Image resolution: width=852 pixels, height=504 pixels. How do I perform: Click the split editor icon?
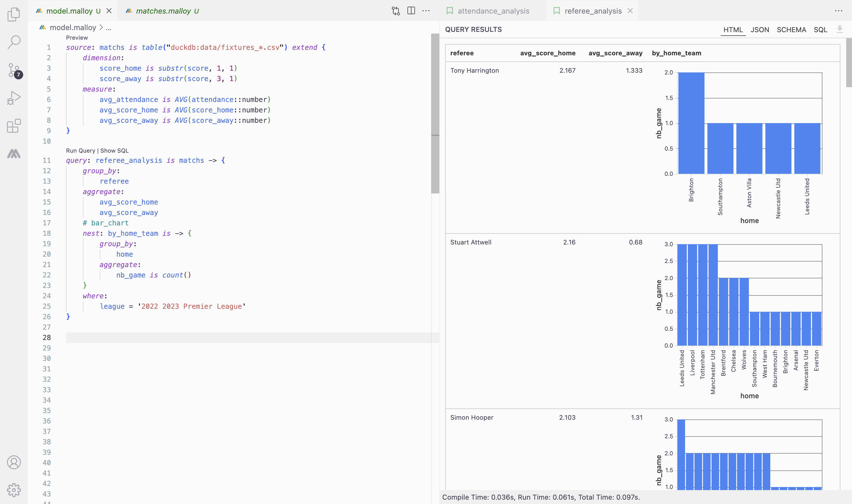(411, 11)
